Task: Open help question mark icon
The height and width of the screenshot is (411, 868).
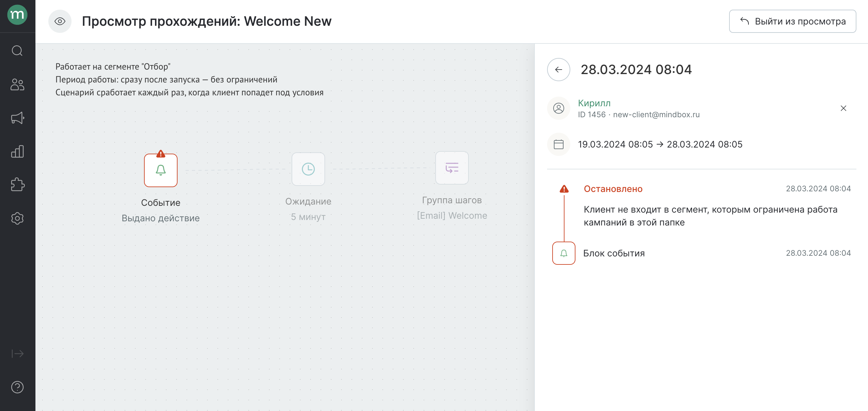Action: pyautogui.click(x=17, y=387)
